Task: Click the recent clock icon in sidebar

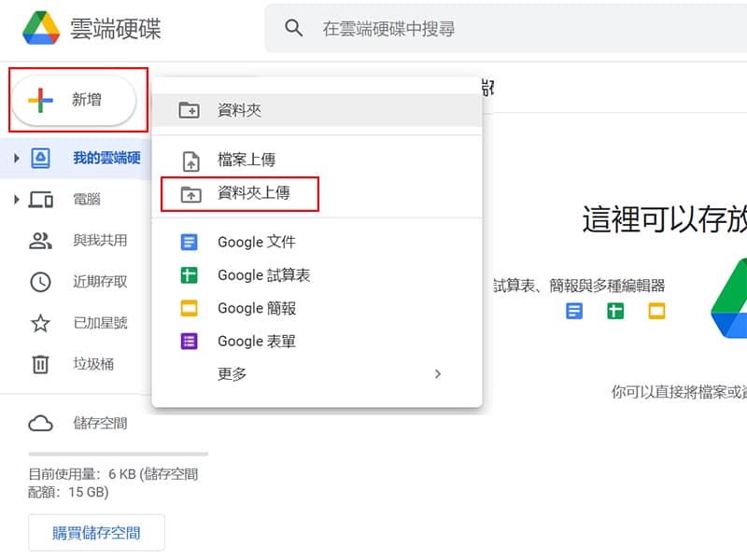Action: [x=40, y=282]
